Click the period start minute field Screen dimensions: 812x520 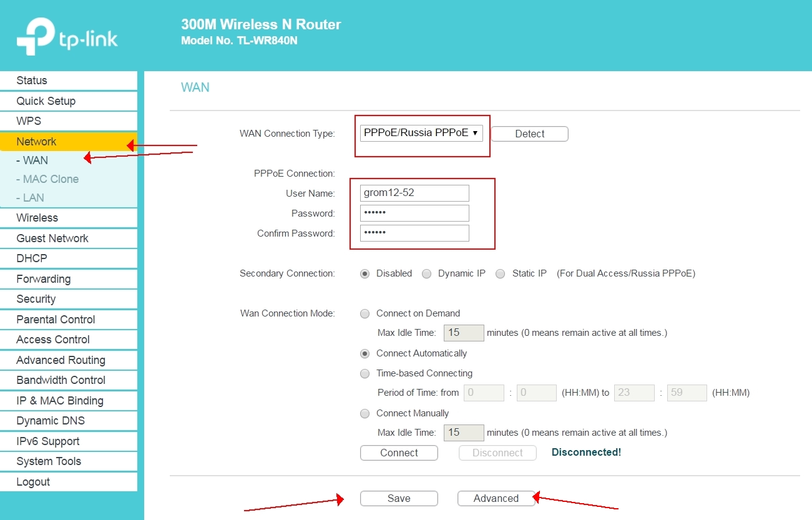[537, 393]
